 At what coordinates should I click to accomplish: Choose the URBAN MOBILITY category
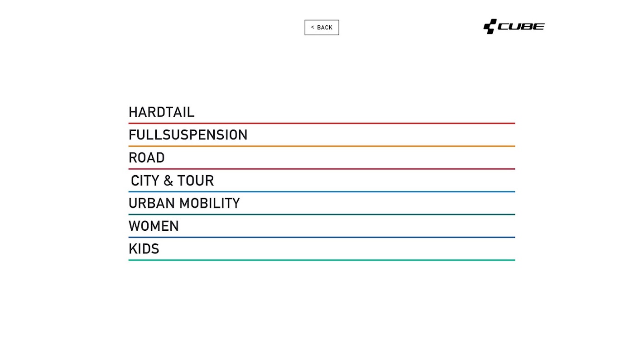(184, 203)
